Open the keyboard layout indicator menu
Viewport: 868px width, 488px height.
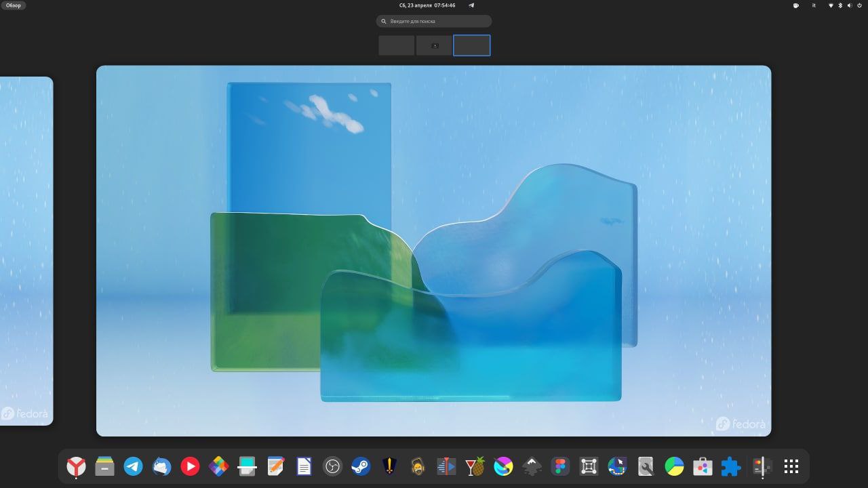tap(814, 5)
